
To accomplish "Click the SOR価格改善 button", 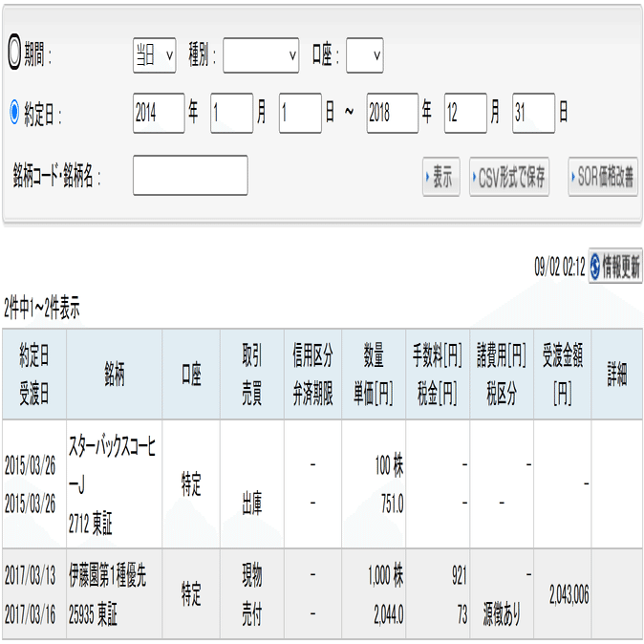I will tap(603, 177).
